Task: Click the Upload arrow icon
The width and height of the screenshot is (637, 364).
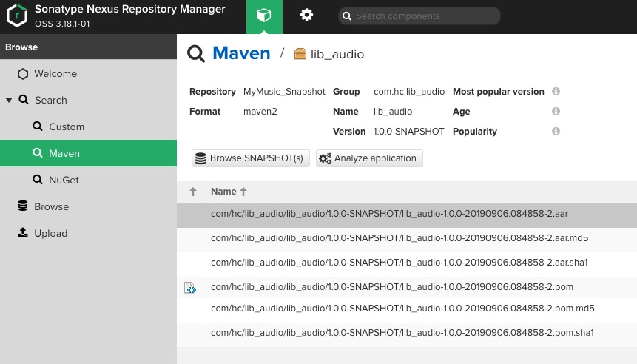Action: coord(23,232)
